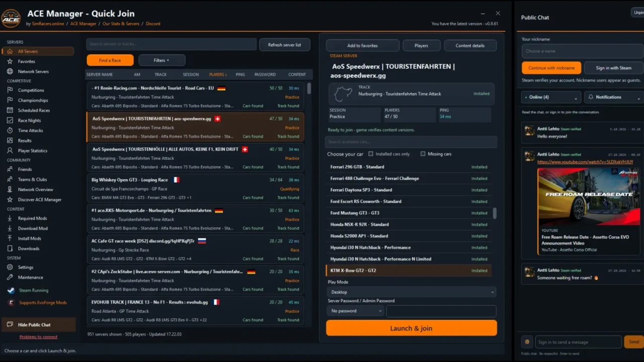Click the Scheduled Races calendar icon
644x362 pixels.
point(10,110)
